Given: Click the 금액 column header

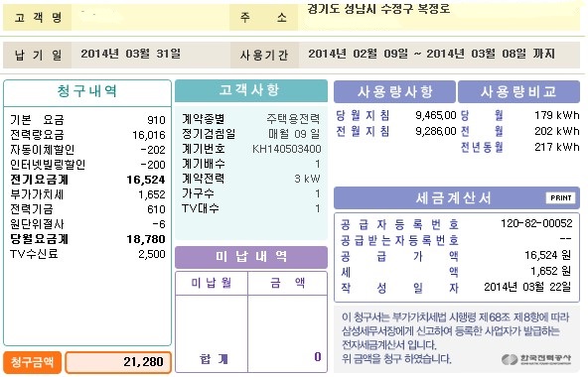Looking at the screenshot, I should tap(287, 283).
